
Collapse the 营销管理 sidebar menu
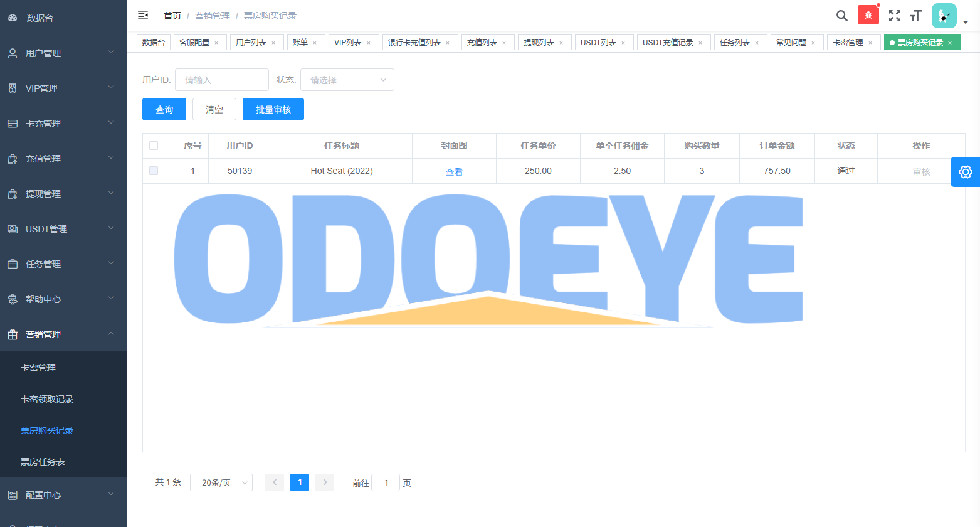(x=63, y=334)
